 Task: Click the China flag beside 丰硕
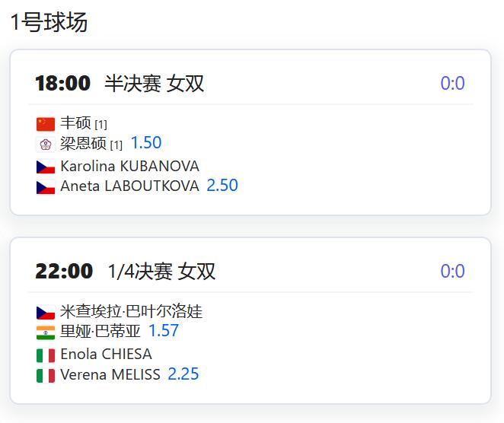(x=46, y=124)
